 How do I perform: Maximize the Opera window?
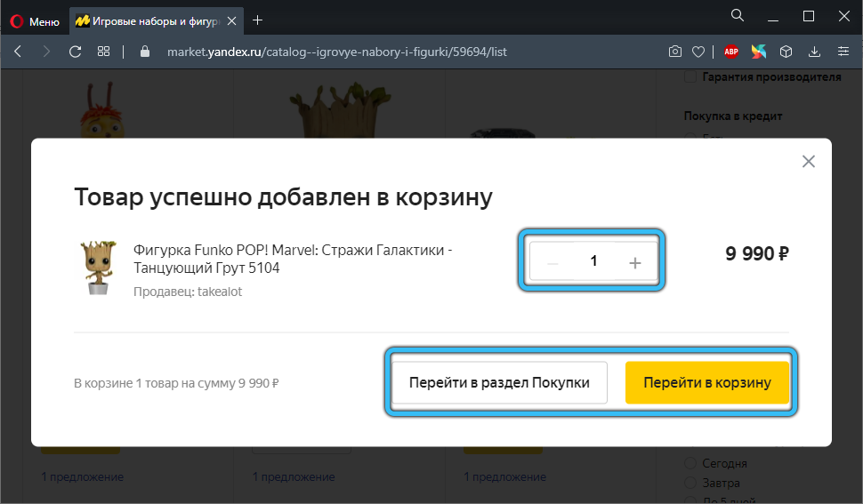[809, 16]
